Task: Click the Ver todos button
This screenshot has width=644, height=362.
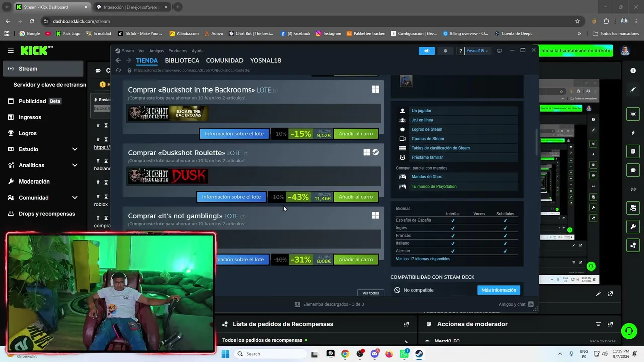Action: pos(371,293)
